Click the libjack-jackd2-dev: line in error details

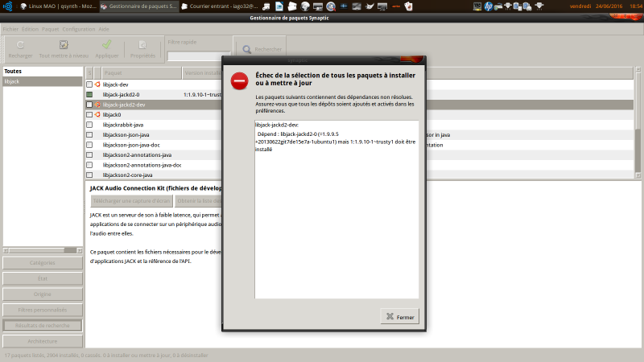click(x=277, y=125)
